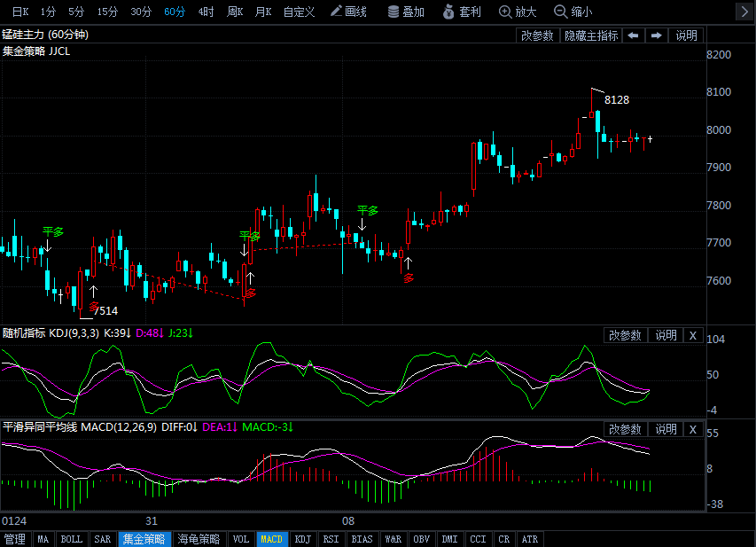Screen dimensions: 756x547
Task: Select the BIAS indicator tab
Action: tap(362, 539)
